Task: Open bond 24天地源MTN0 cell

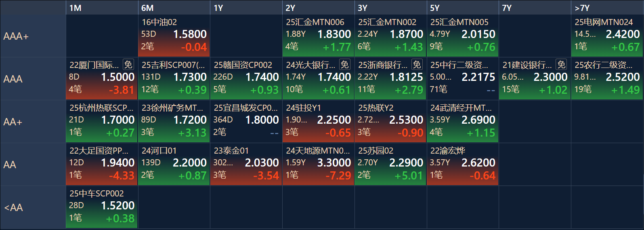Action: pos(318,165)
